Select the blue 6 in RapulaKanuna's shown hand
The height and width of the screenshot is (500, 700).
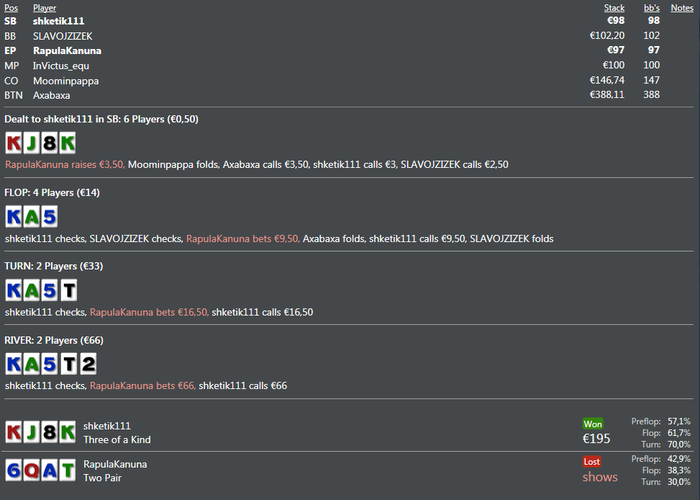pyautogui.click(x=13, y=470)
